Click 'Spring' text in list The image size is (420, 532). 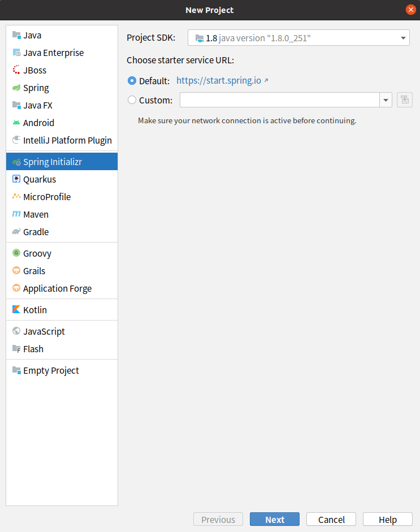tap(36, 88)
